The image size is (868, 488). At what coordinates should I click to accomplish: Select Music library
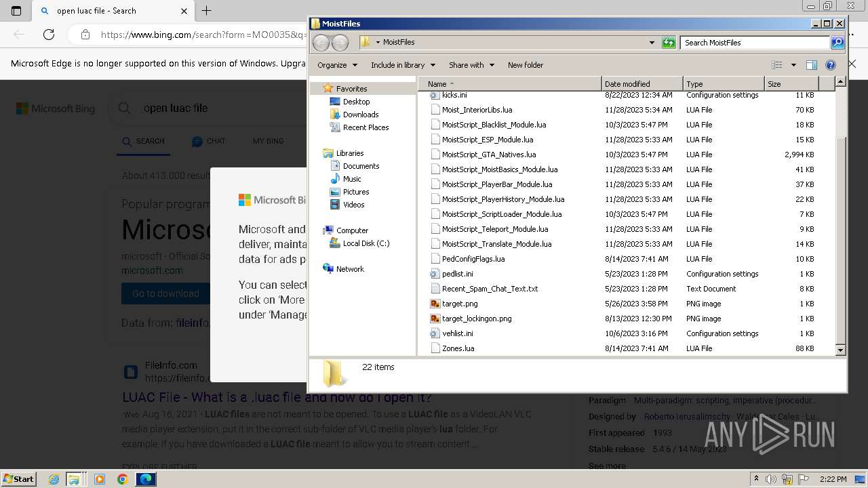(x=352, y=179)
